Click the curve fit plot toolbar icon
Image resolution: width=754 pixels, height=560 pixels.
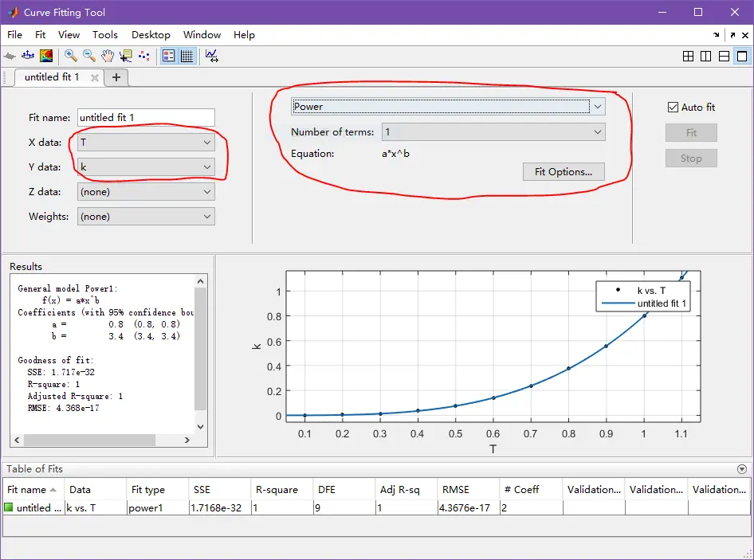[10, 57]
